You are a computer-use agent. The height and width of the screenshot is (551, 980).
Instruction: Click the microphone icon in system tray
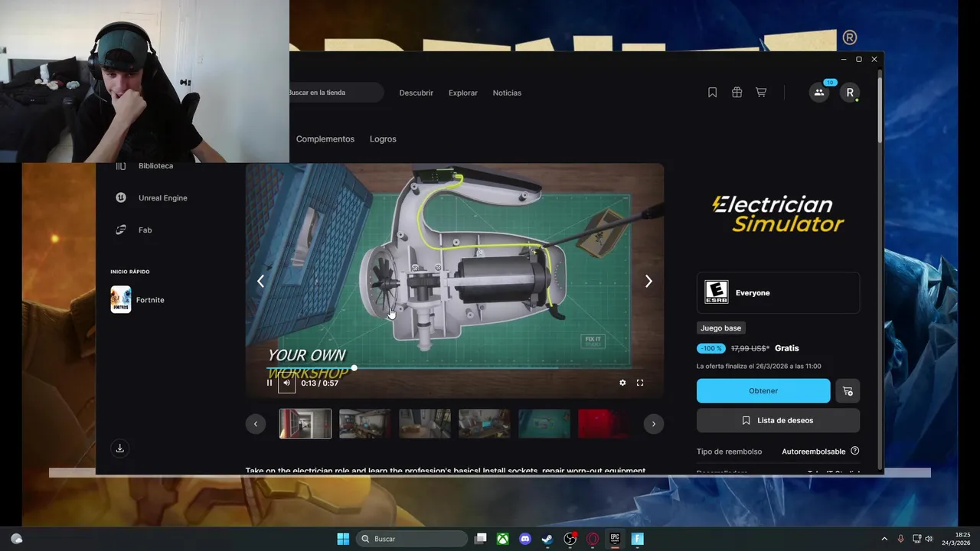pos(901,539)
